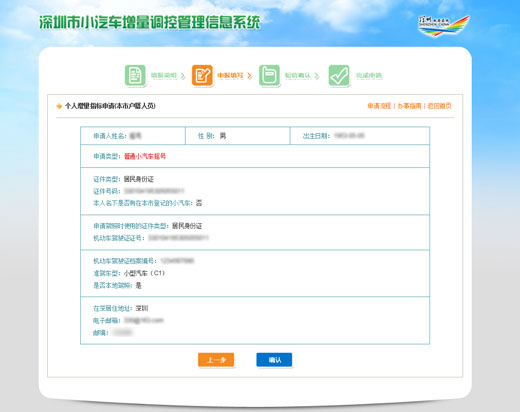
Task: Click the 是否本地驾照 label
Action: pos(113,286)
